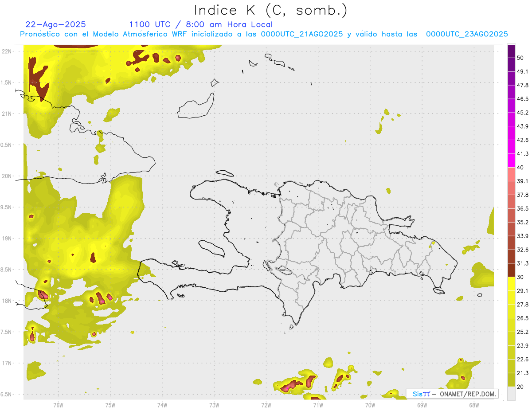Click the '37.8' legend value
Image resolution: width=532 pixels, height=411 pixels.
tap(523, 195)
